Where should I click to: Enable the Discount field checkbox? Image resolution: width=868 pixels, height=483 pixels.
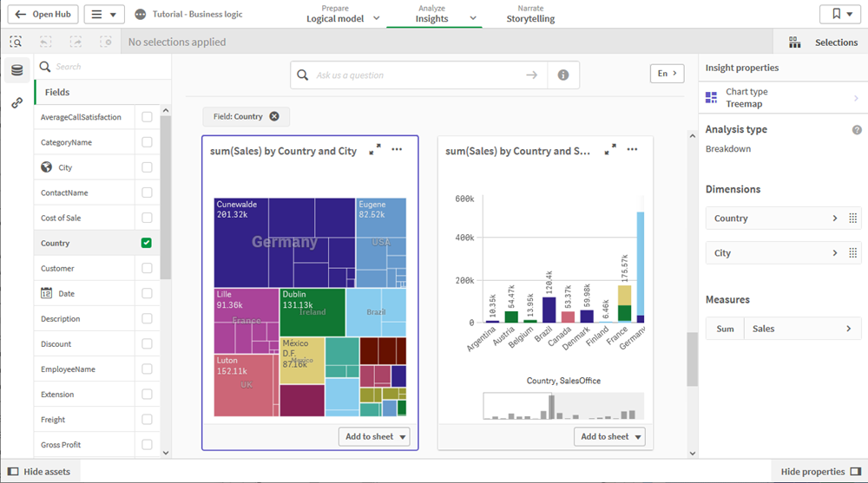[147, 344]
